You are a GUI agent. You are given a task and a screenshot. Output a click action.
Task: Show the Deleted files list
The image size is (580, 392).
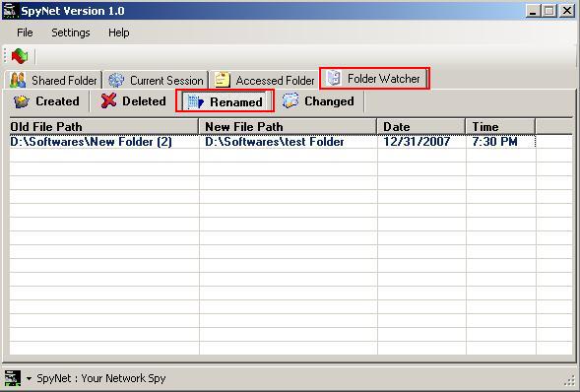pyautogui.click(x=134, y=101)
